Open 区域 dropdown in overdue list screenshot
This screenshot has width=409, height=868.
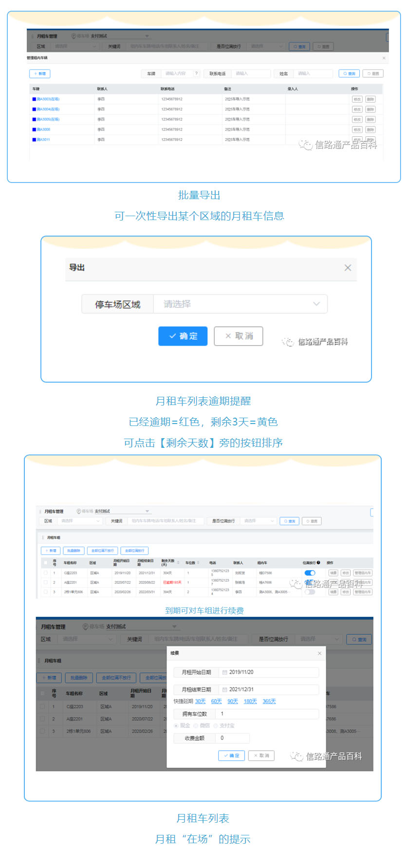(x=80, y=521)
